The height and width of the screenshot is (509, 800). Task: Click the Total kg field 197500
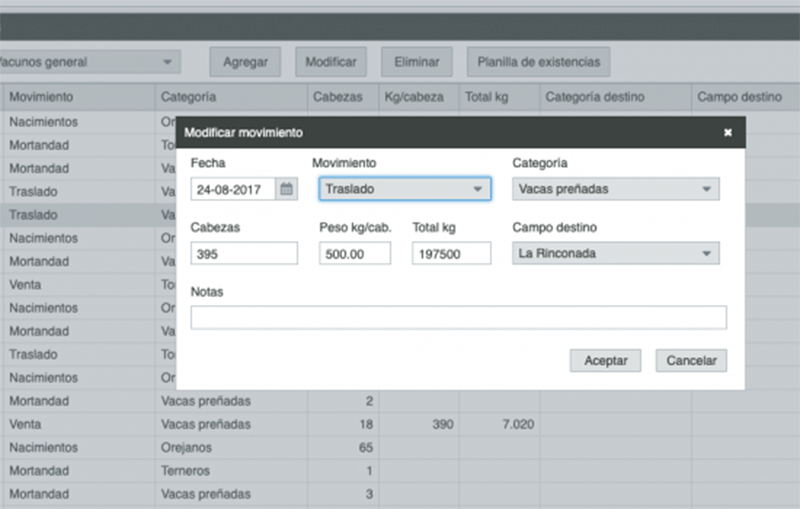tap(452, 253)
